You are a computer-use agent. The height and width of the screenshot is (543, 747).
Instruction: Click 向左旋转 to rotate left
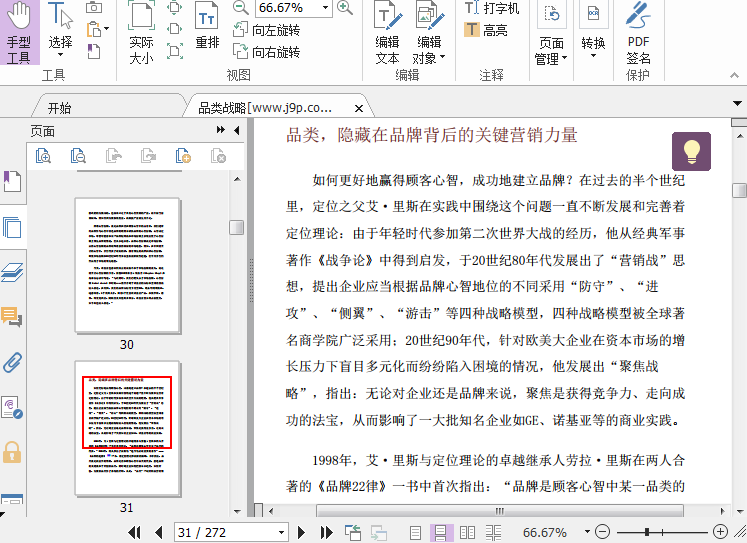point(266,30)
